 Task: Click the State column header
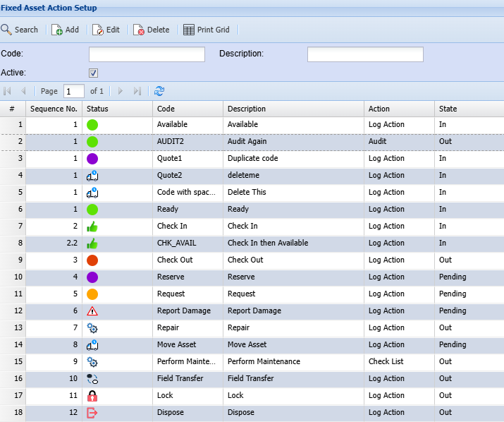click(448, 109)
